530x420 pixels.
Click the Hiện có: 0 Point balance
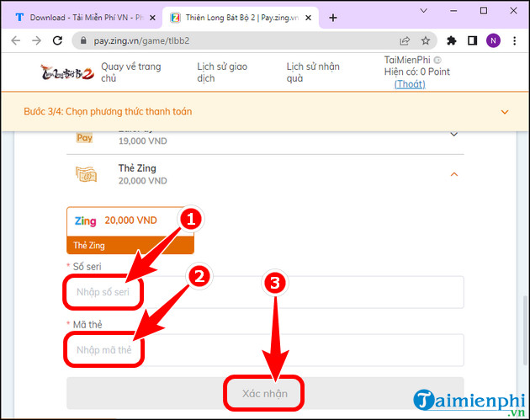416,72
